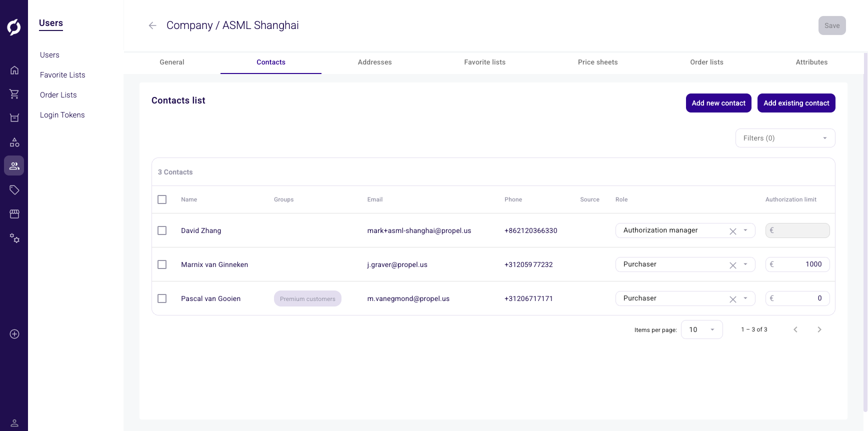The height and width of the screenshot is (431, 868).
Task: Open Order Lists in side menu
Action: click(58, 95)
